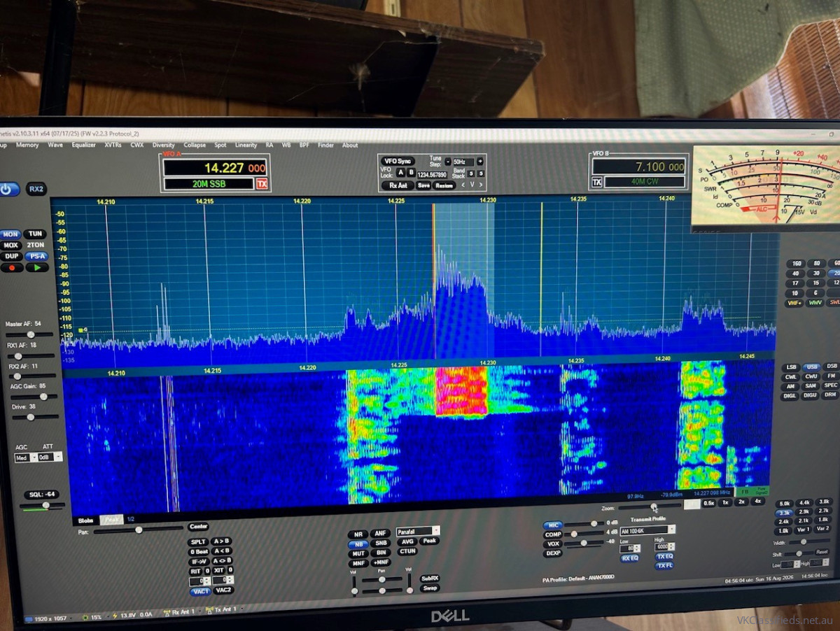Click the VFO B frequency 7.100 display
The height and width of the screenshot is (631, 840).
[x=639, y=166]
